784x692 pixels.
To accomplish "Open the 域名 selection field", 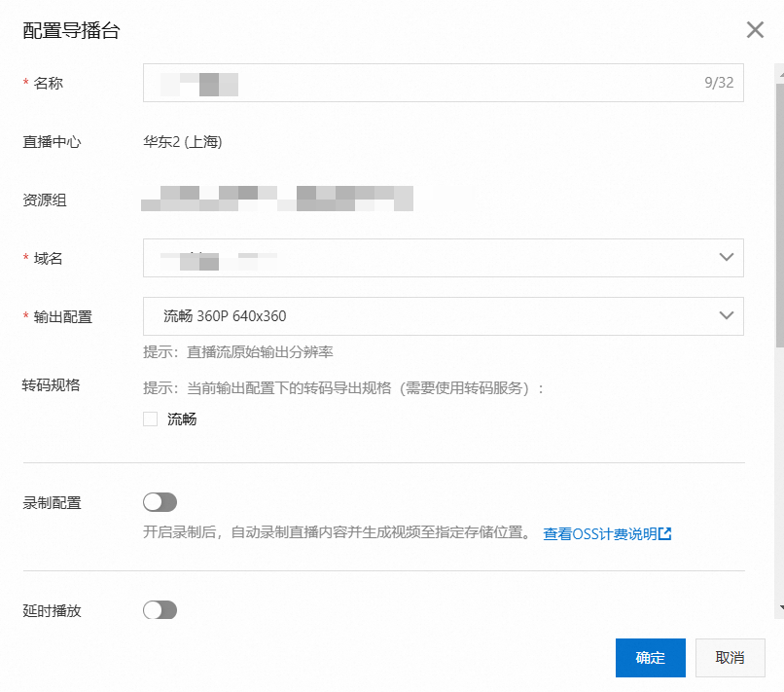I will tap(428, 258).
